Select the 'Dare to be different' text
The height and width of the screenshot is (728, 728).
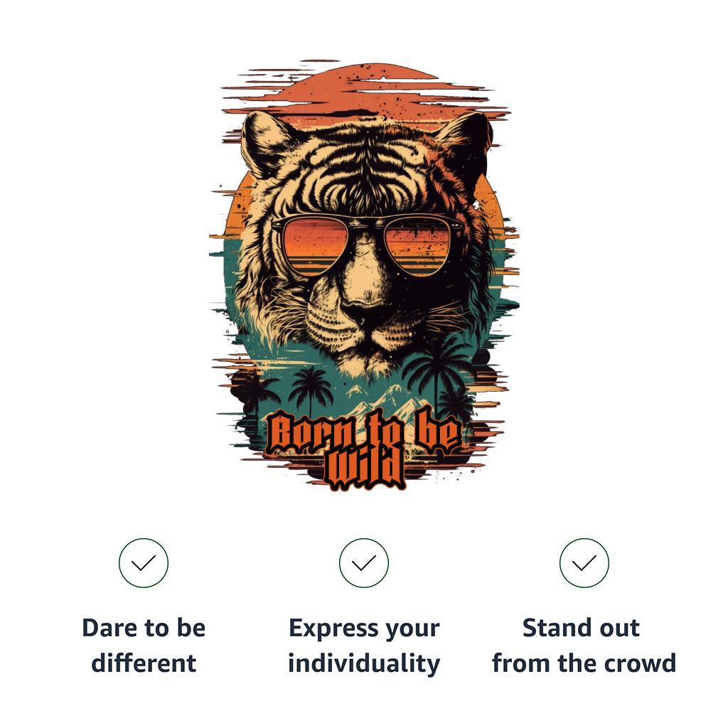coord(144,646)
